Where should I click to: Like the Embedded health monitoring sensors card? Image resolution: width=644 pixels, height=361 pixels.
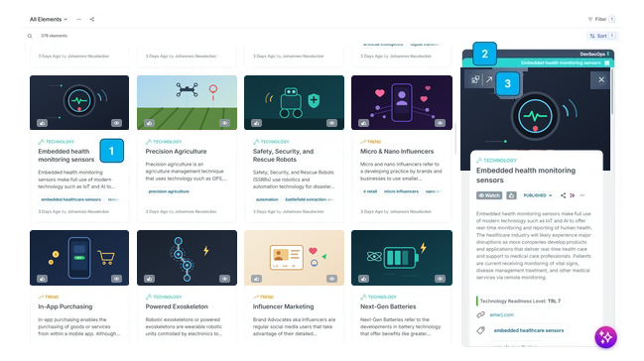(x=42, y=123)
